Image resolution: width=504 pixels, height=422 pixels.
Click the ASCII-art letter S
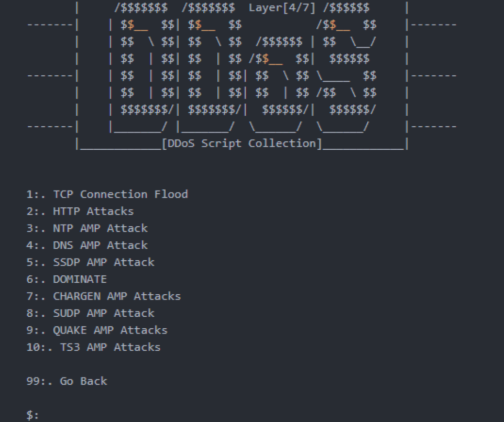pos(346,68)
